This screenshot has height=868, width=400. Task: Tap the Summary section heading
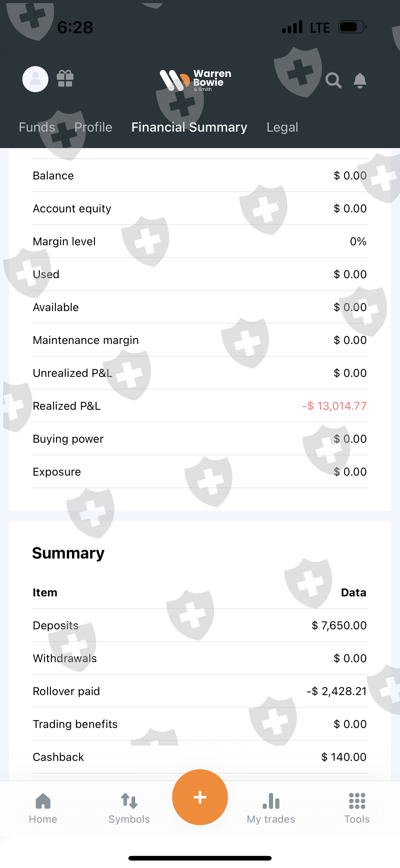68,553
